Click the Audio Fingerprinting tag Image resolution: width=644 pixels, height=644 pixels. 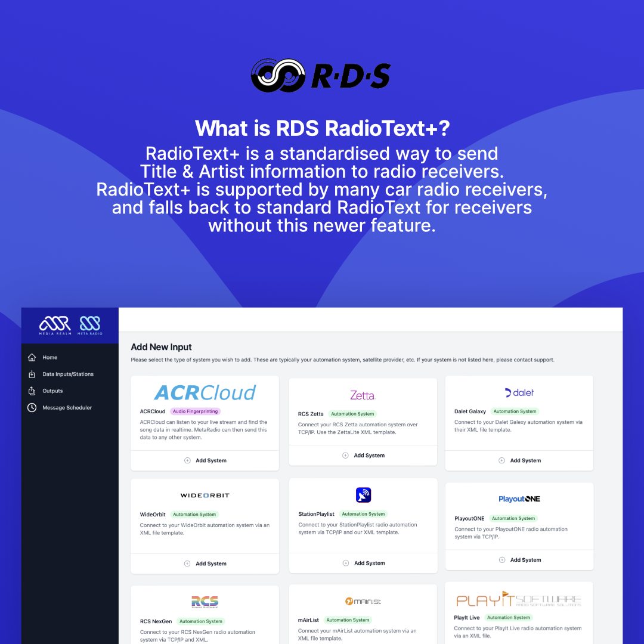[196, 411]
